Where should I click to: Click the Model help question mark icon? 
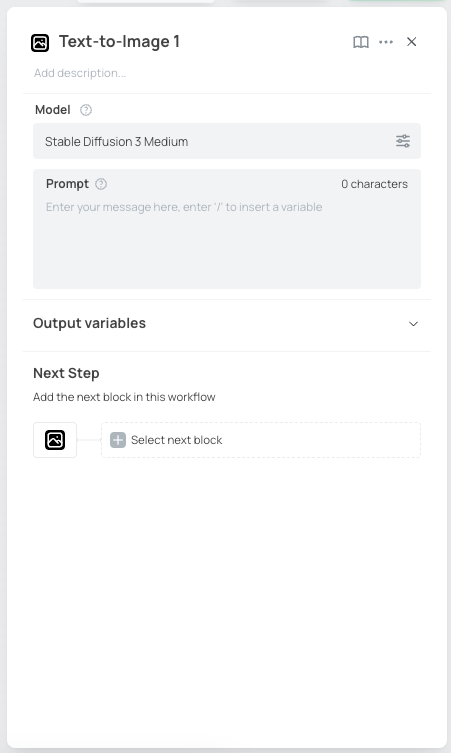tap(86, 110)
